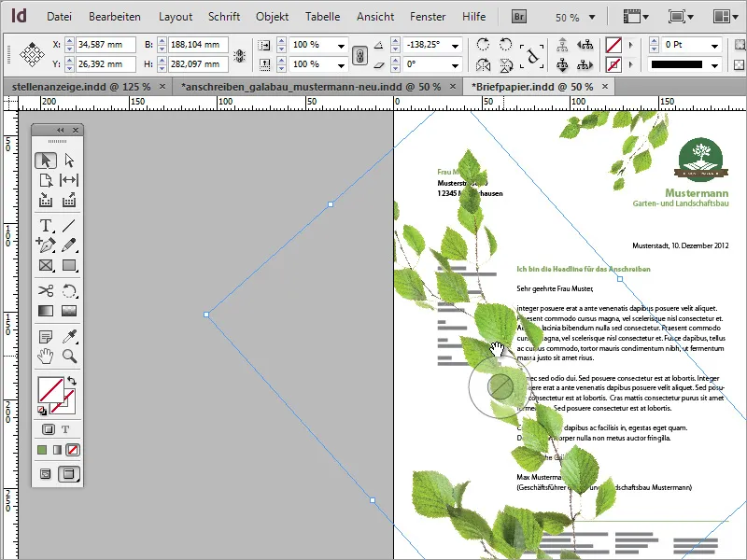
Task: Click rotate 90° counter-clockwise icon
Action: [505, 44]
